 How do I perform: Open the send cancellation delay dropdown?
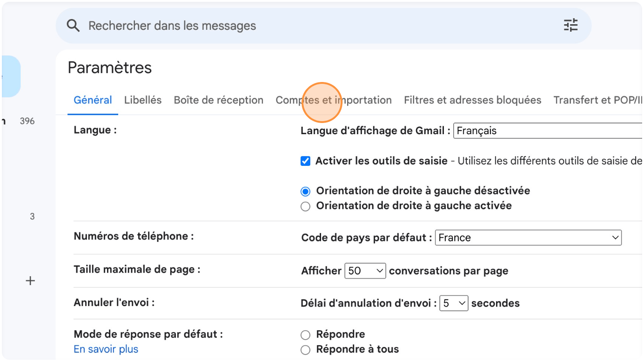454,303
